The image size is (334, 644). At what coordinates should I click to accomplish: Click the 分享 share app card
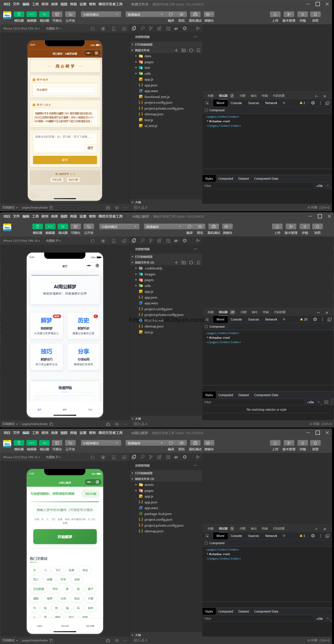83,356
